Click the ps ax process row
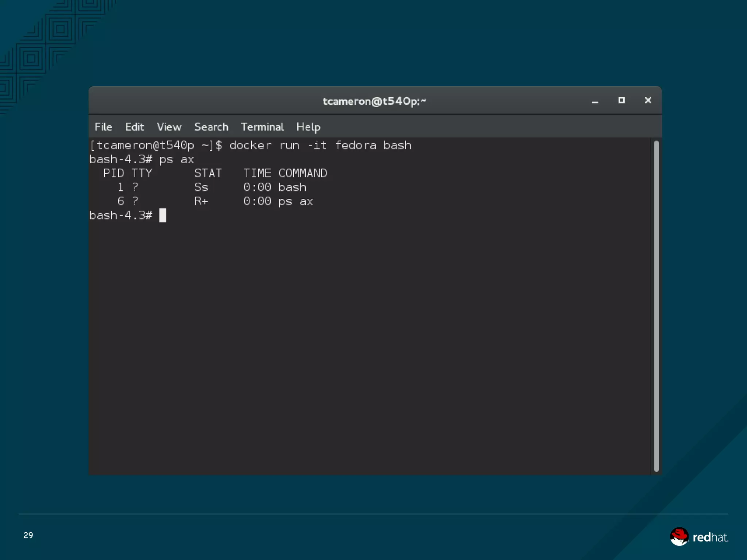Viewport: 747px width, 560px height. (215, 201)
